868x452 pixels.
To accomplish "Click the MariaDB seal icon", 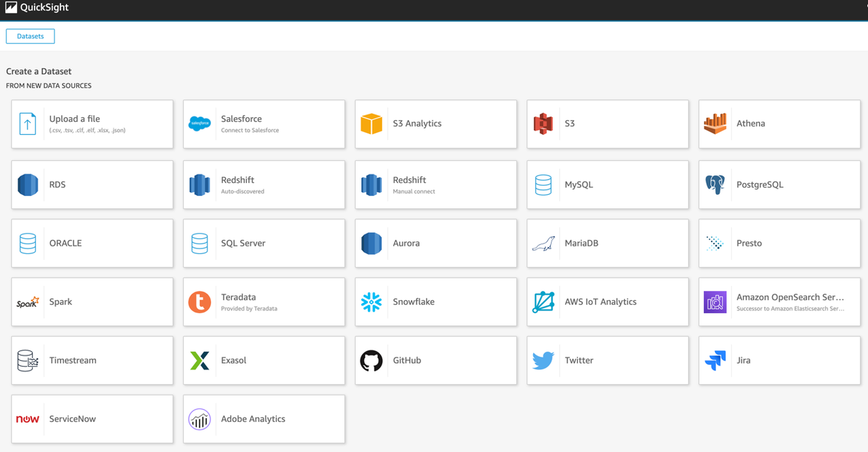I will tap(543, 244).
